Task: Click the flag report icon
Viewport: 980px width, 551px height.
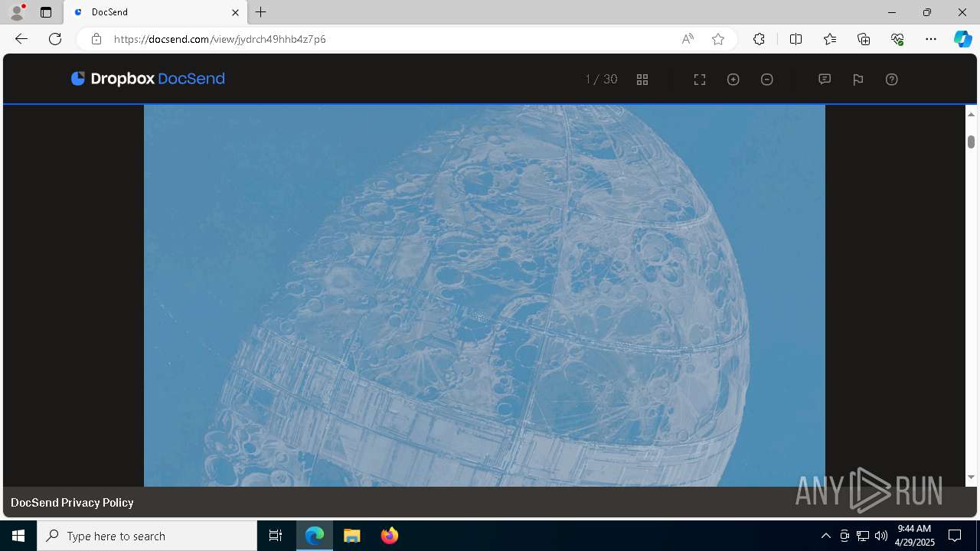Action: click(x=858, y=80)
